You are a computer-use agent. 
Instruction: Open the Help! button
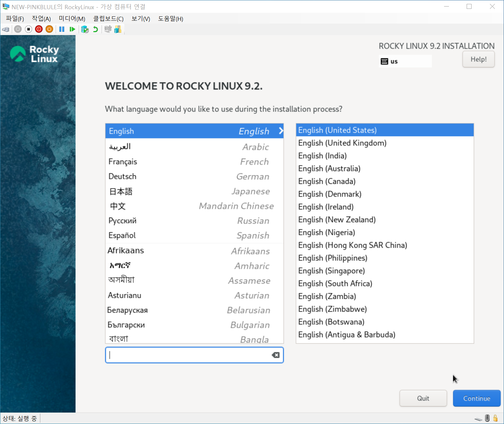(x=478, y=59)
